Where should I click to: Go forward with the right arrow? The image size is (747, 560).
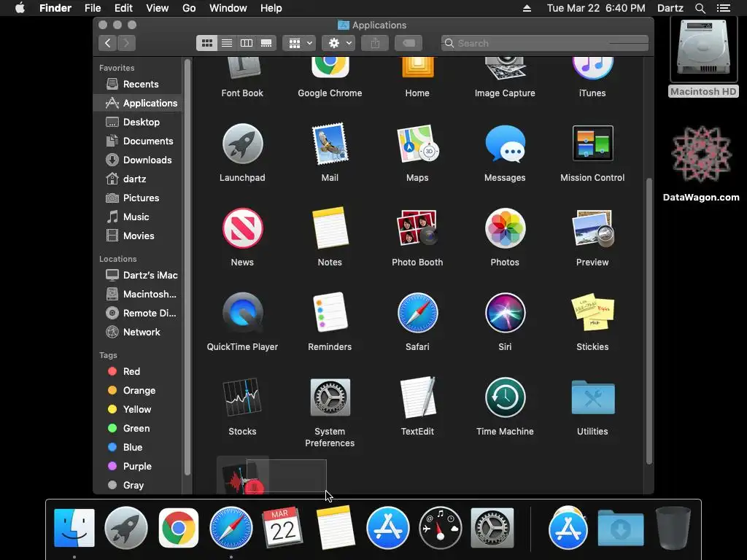[127, 43]
